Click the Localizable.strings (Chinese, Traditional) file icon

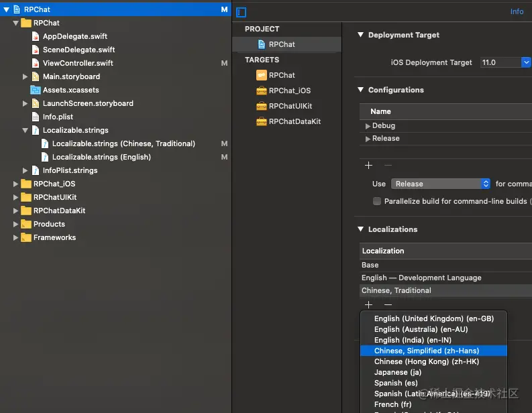45,143
